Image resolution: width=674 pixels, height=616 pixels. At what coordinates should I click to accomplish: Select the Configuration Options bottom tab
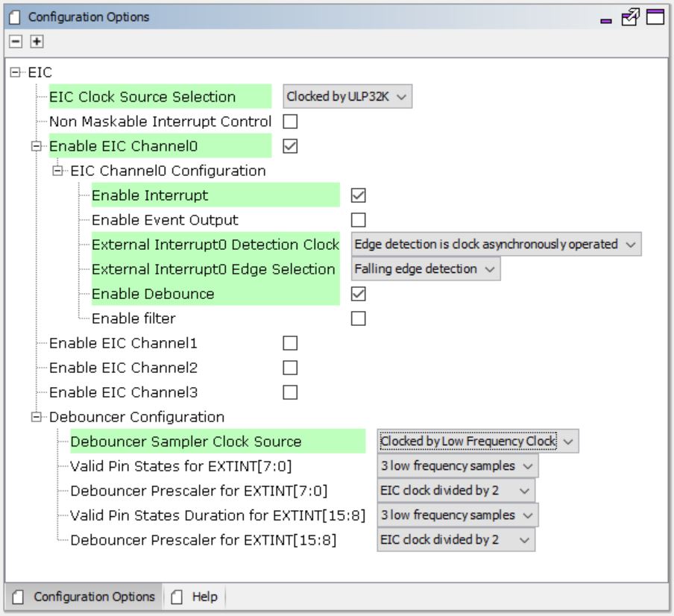[x=84, y=597]
